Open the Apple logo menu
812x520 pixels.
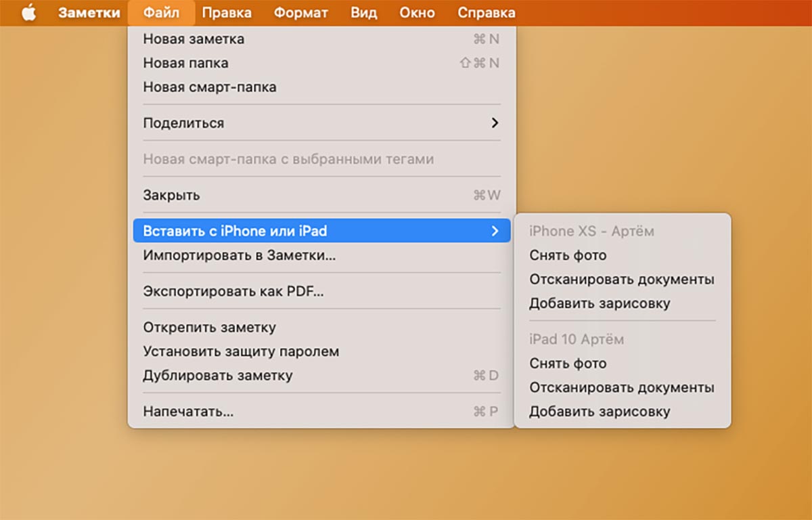point(28,13)
